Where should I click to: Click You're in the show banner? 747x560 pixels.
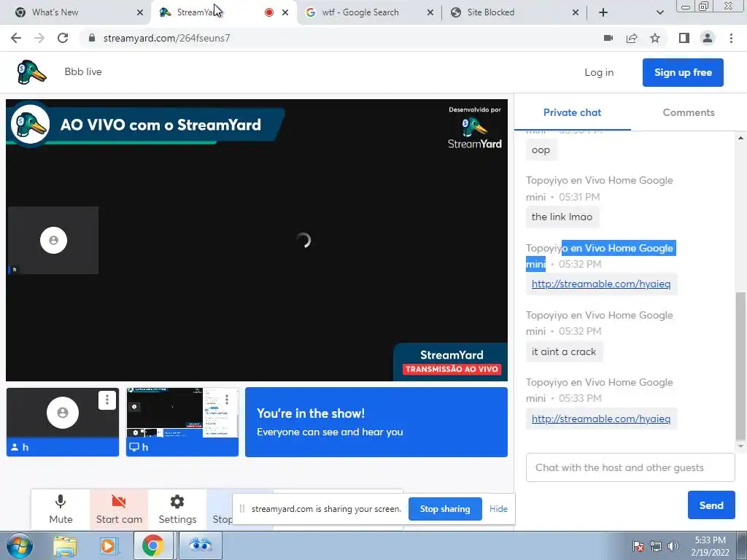coord(376,422)
